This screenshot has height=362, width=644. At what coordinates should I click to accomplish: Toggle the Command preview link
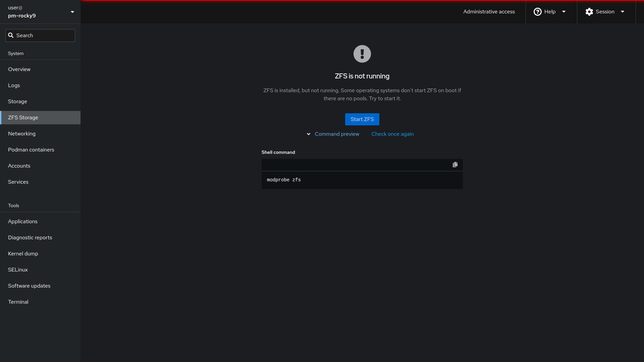point(337,134)
